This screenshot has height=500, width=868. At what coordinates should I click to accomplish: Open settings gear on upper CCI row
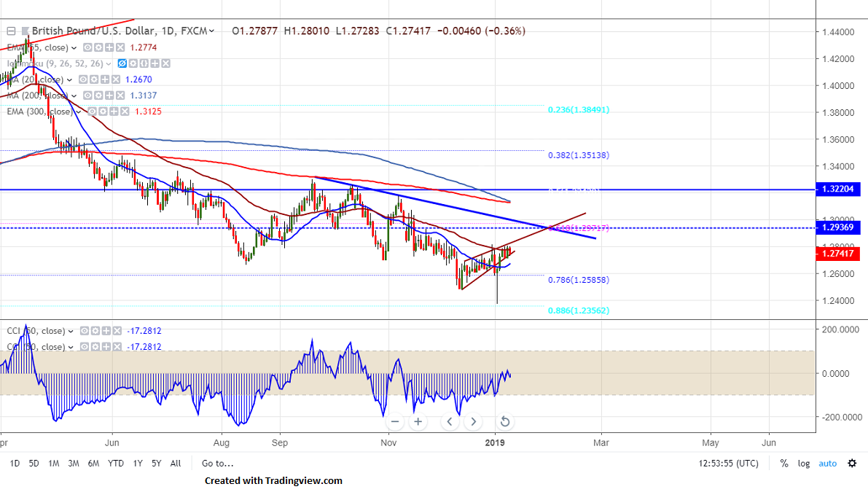(95, 331)
